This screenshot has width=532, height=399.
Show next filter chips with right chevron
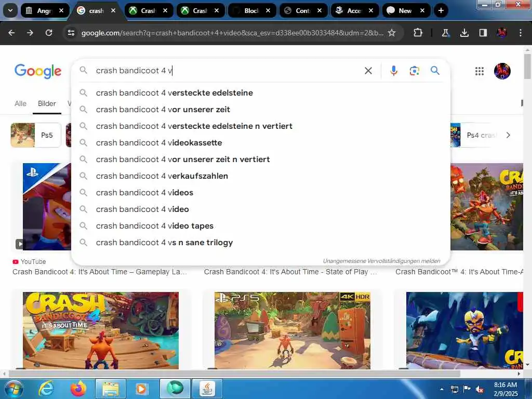point(508,135)
